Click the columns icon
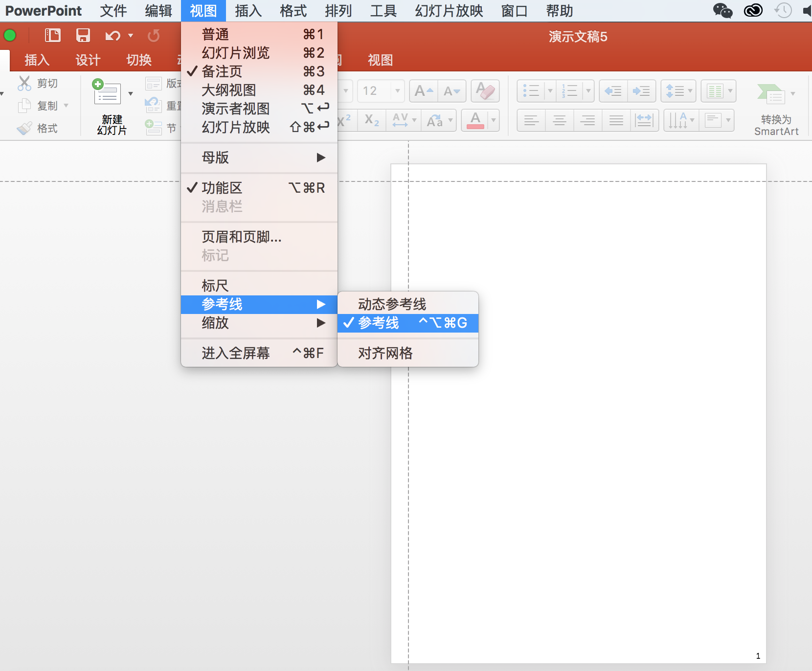 pyautogui.click(x=715, y=91)
